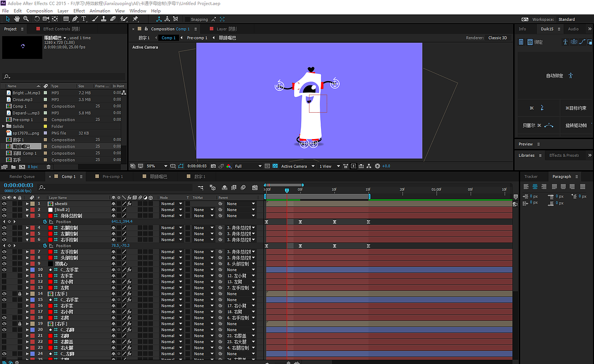Viewport: 594px width, 364px height.
Task: Switch to the Render Queue tab
Action: 22,177
